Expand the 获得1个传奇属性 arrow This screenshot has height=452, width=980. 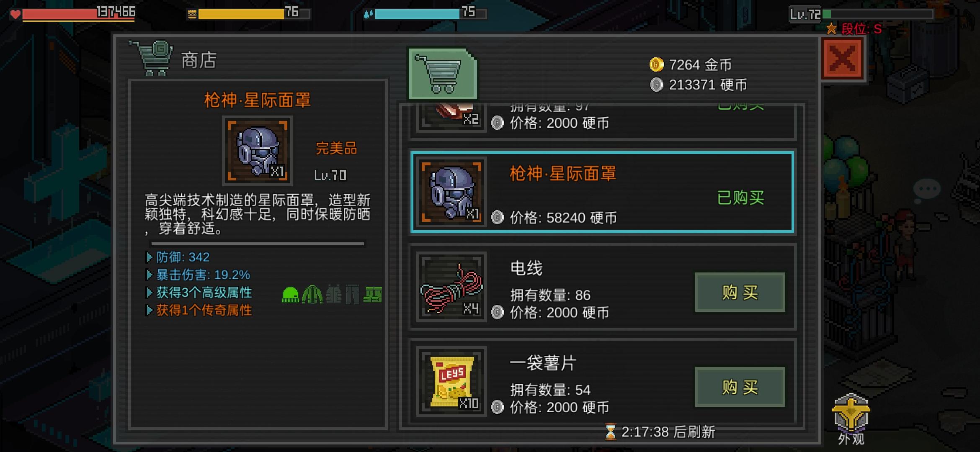149,311
